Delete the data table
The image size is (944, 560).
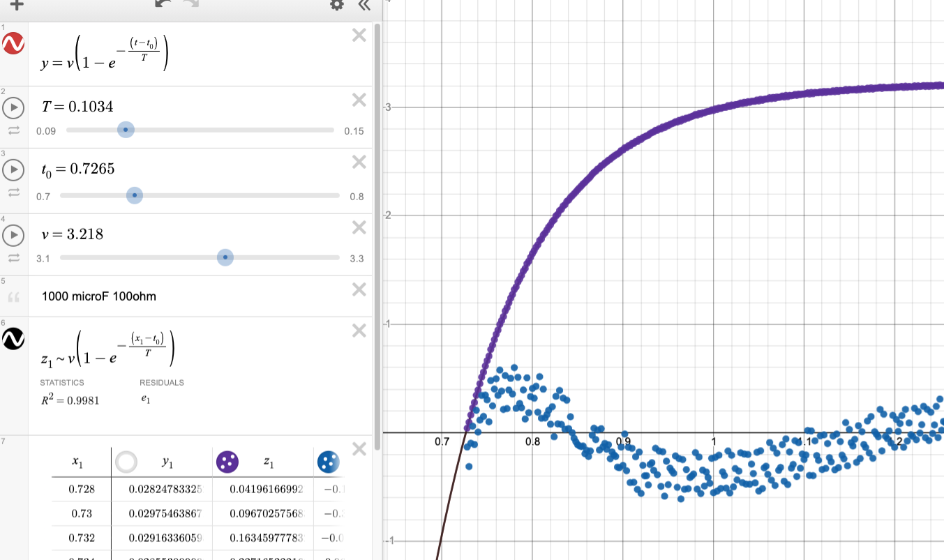359,448
